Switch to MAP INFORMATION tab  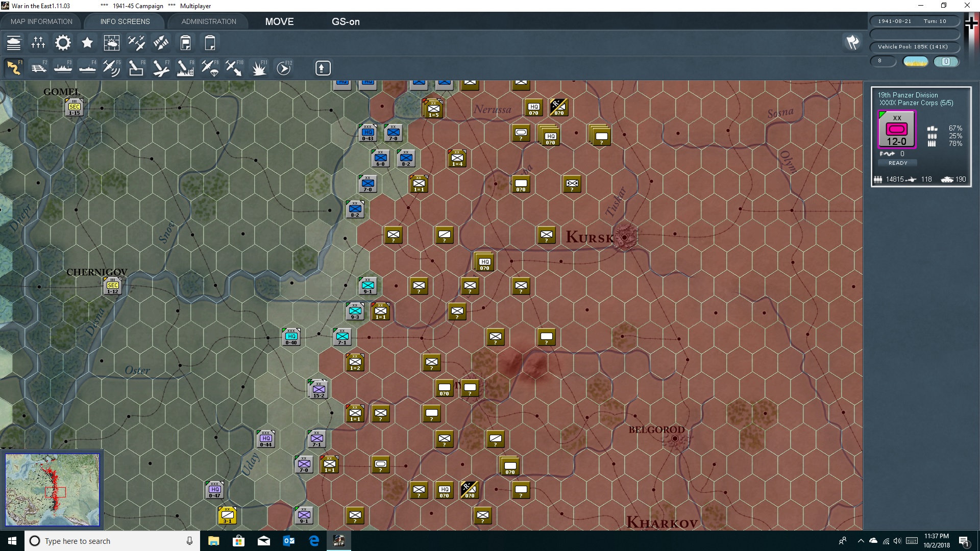pyautogui.click(x=41, y=21)
